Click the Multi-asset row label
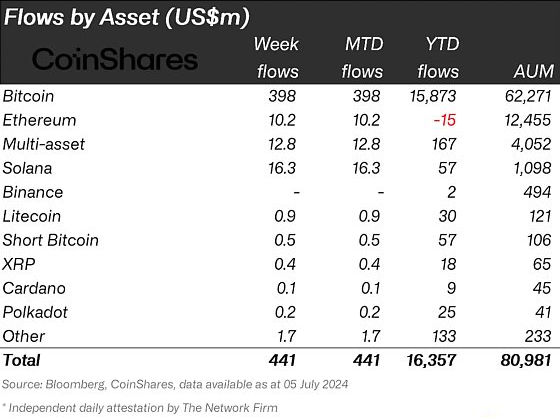Viewport: 560px width, 417px height. (x=44, y=144)
